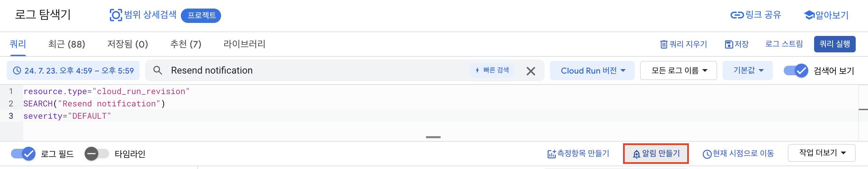Expand the more actions dropdown
Viewport: 868px width, 169px height.
pyautogui.click(x=822, y=153)
